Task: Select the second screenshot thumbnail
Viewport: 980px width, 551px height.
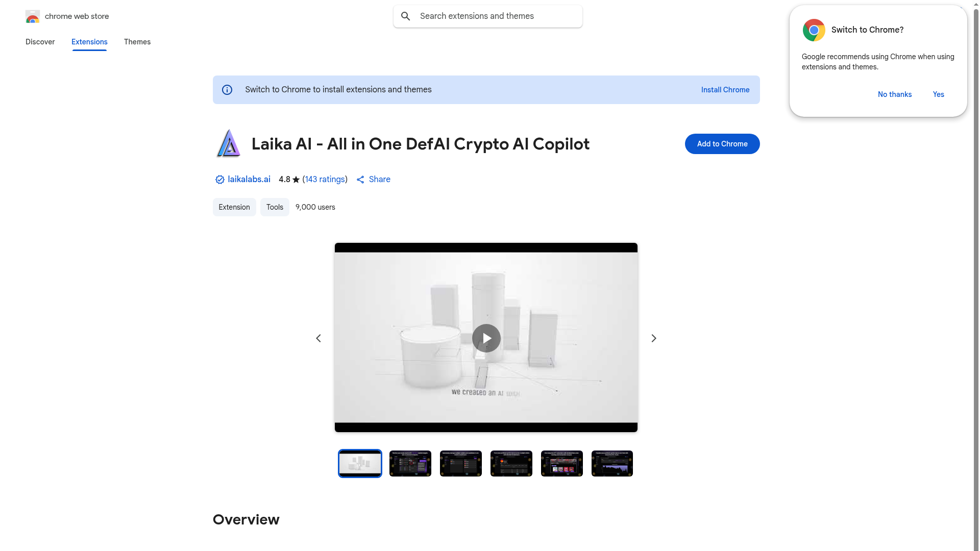Action: click(x=410, y=463)
